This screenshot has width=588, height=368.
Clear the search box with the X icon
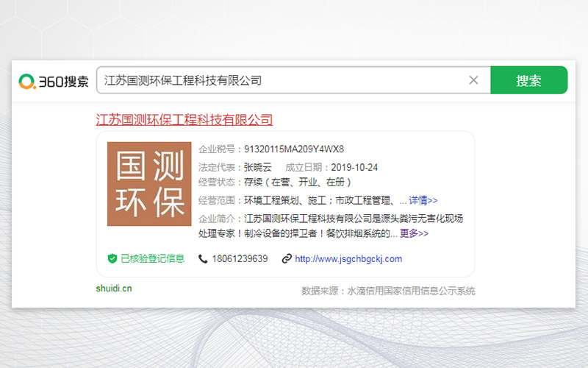point(473,80)
